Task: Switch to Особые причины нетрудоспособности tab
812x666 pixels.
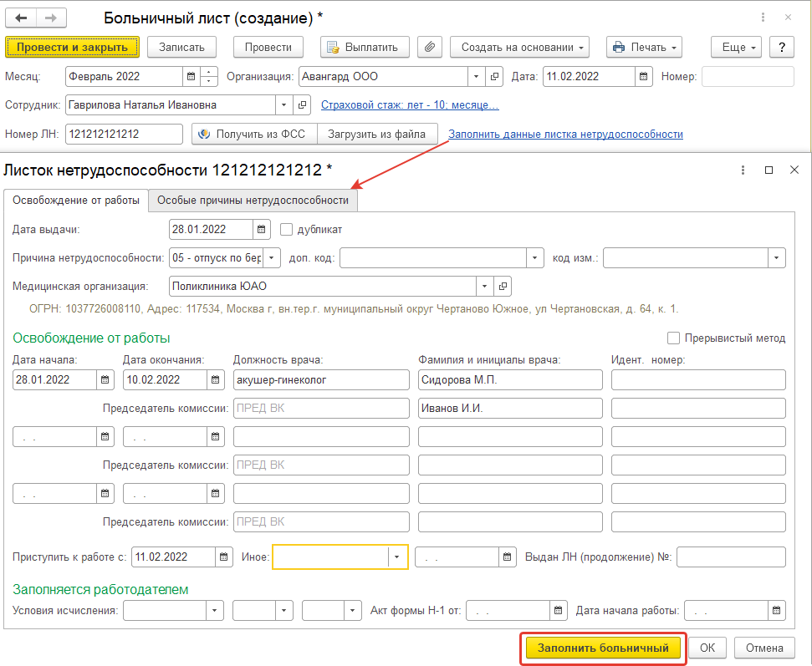Action: [x=253, y=201]
